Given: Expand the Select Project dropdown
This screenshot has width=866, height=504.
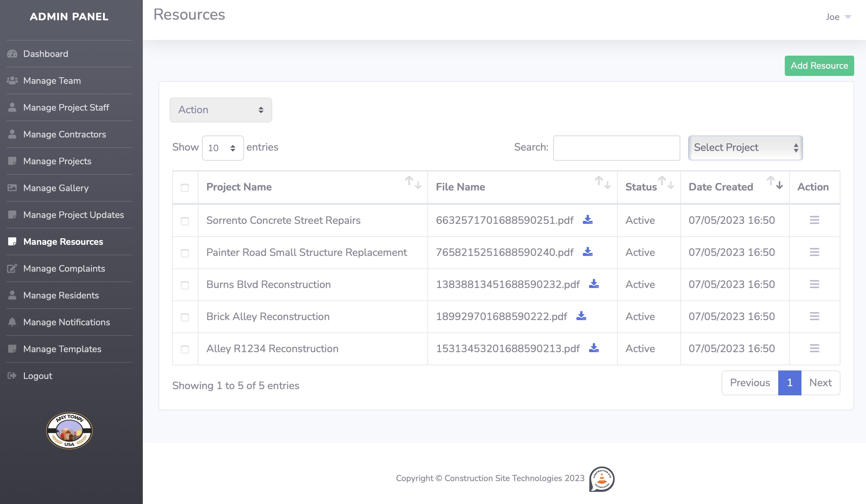Looking at the screenshot, I should click(745, 148).
